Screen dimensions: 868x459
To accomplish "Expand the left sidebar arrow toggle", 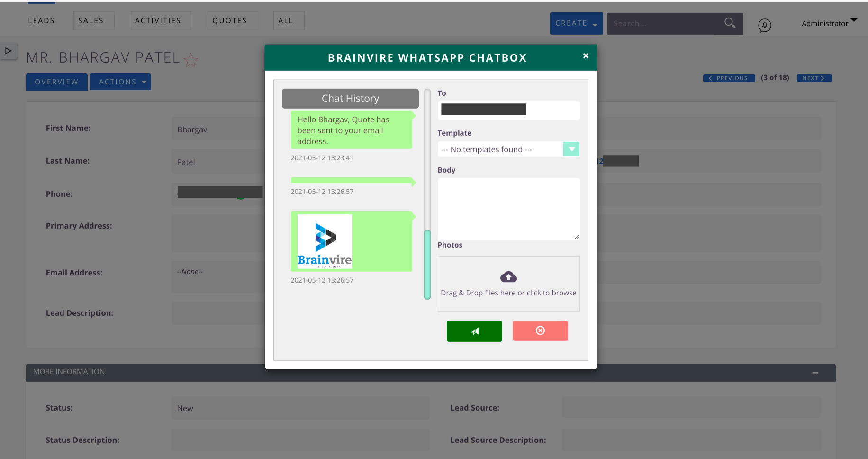I will (8, 51).
